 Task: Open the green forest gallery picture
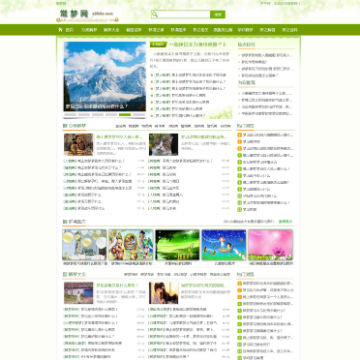coord(177,245)
